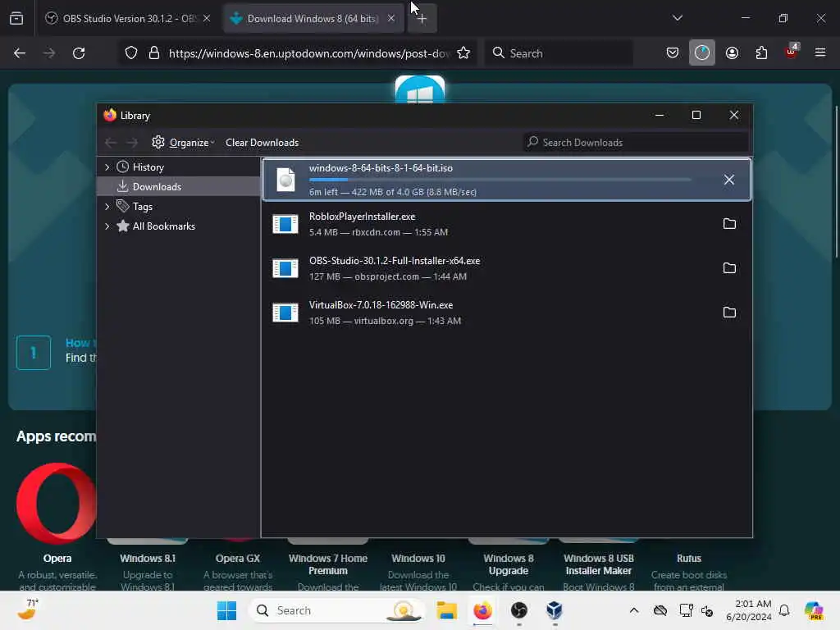Select the RobloxPlayerInstaller.exe file icon
This screenshot has height=630, width=840.
pyautogui.click(x=285, y=224)
